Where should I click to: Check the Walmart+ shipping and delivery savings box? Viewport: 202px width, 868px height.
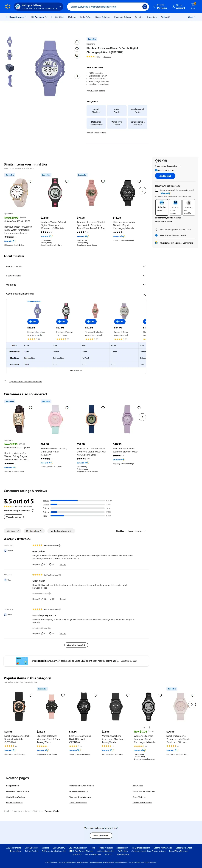point(157,190)
